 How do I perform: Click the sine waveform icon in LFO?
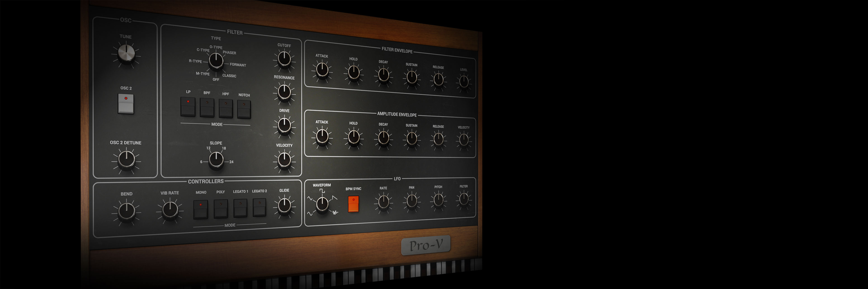click(310, 214)
